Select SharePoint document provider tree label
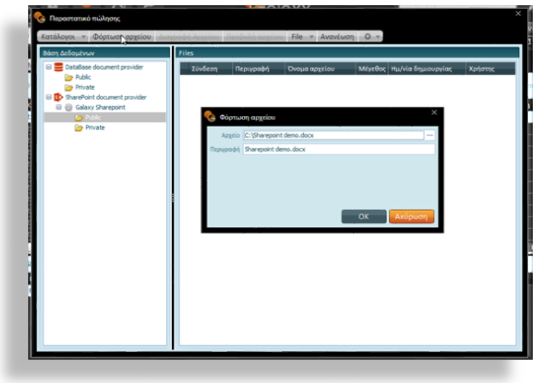The image size is (537, 383). pos(106,97)
